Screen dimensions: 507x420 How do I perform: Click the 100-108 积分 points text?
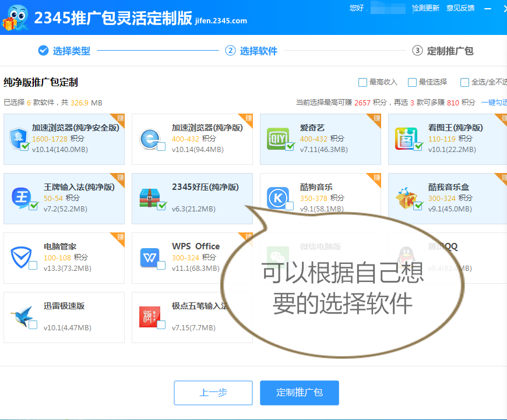click(66, 257)
